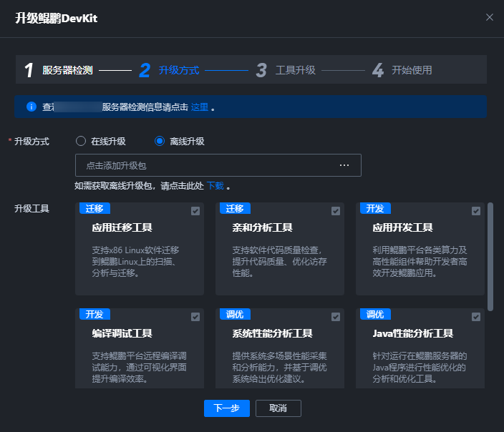
Task: Go to step 1 服务器检测
Action: click(x=59, y=70)
